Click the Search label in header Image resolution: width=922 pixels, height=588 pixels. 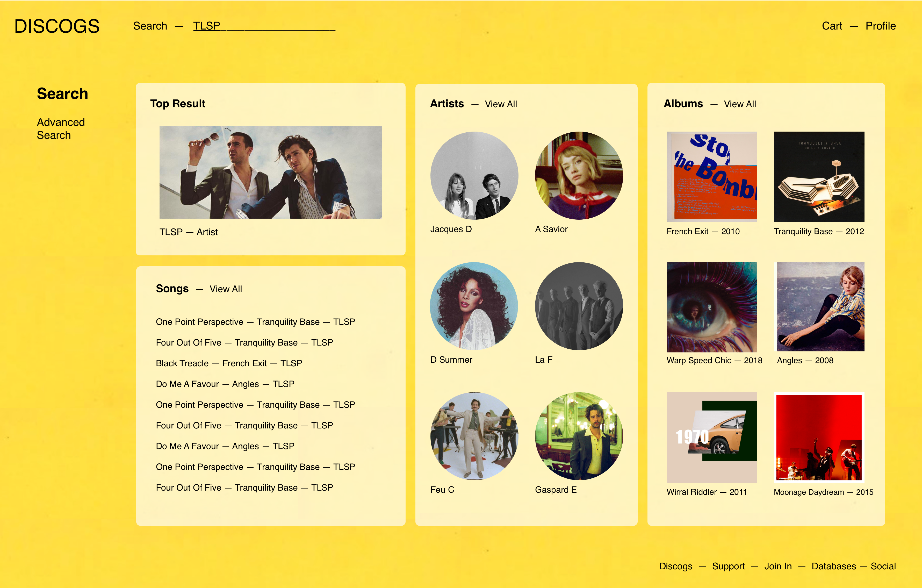coord(150,26)
